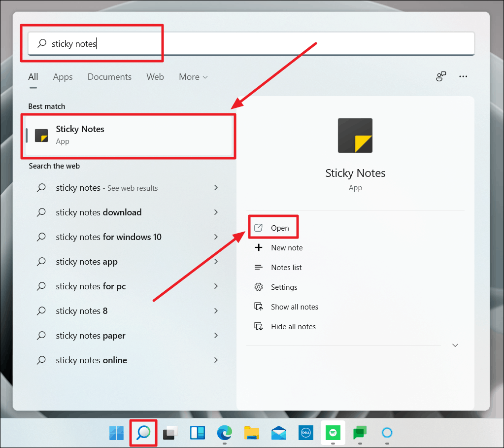The height and width of the screenshot is (448, 504).
Task: Expand the More filter dropdown
Action: pyautogui.click(x=193, y=77)
